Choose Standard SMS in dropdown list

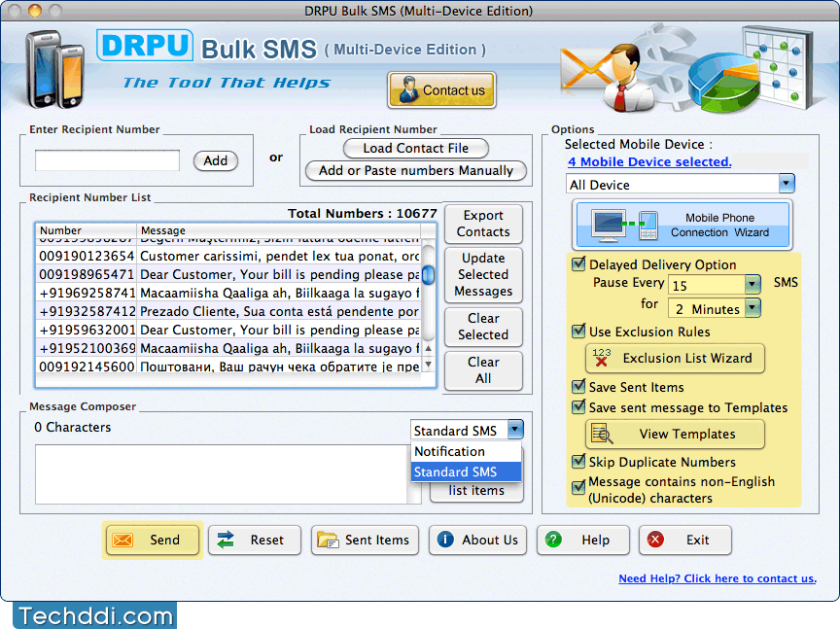pyautogui.click(x=466, y=472)
